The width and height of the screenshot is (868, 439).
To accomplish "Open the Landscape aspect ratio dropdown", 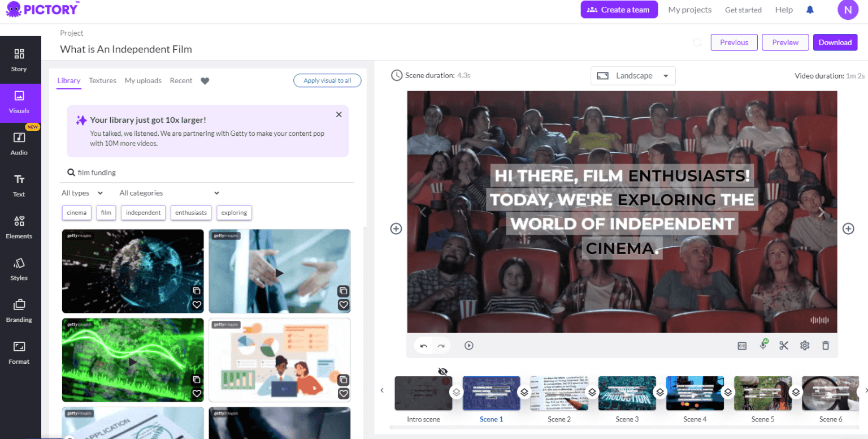I will tap(633, 75).
